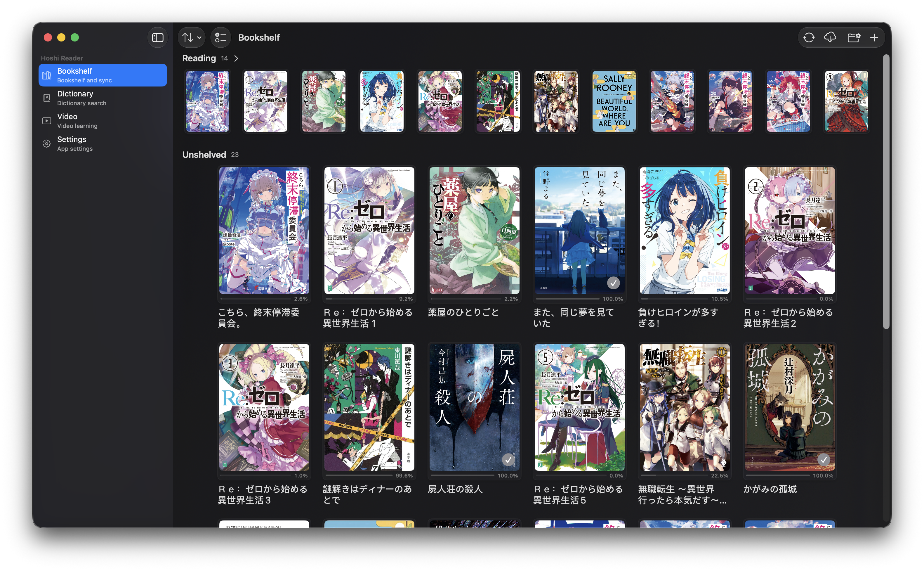Click the Ｒｅ：ゼロから始める異世界生活５ title
924x571 pixels.
(579, 495)
